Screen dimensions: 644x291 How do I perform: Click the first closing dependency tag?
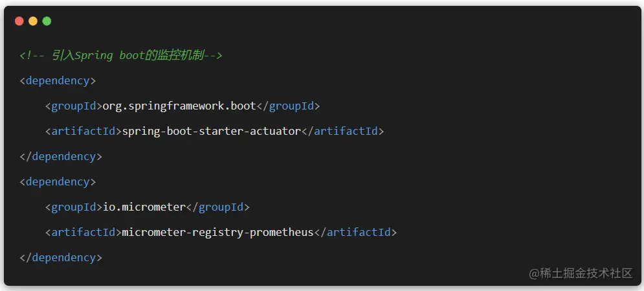click(61, 157)
